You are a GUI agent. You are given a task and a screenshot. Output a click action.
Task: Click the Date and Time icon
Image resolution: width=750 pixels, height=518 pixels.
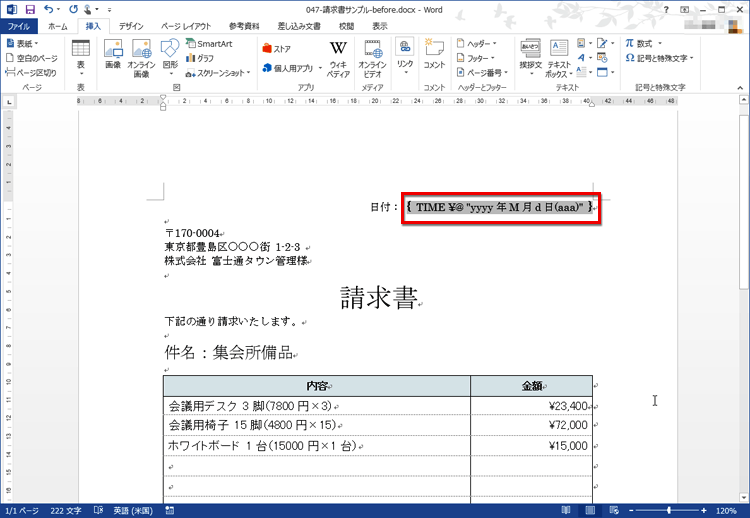click(602, 58)
